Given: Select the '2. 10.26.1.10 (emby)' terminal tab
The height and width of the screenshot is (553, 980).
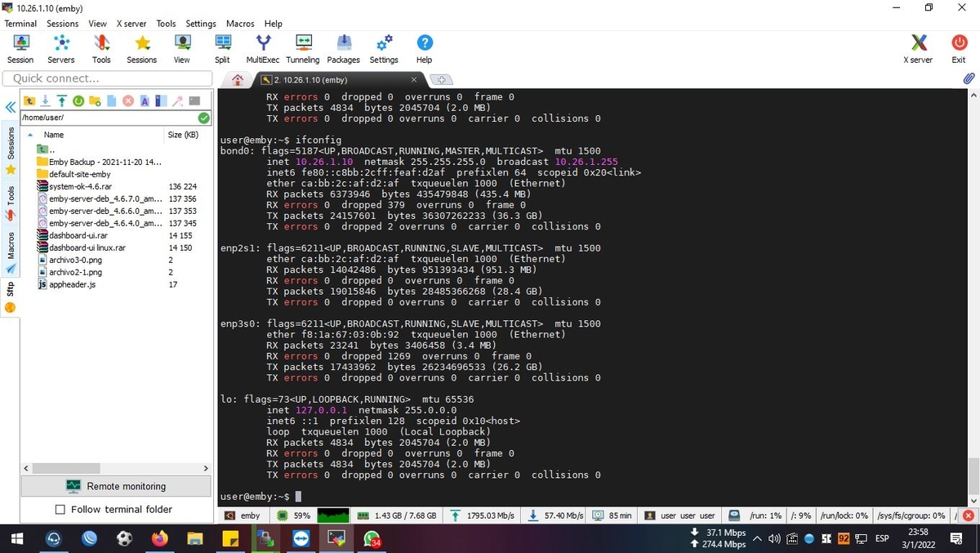Looking at the screenshot, I should pos(340,80).
